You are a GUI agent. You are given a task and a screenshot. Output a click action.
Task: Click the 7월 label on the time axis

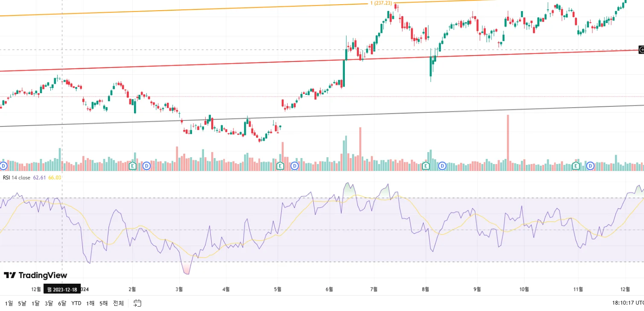(x=374, y=289)
